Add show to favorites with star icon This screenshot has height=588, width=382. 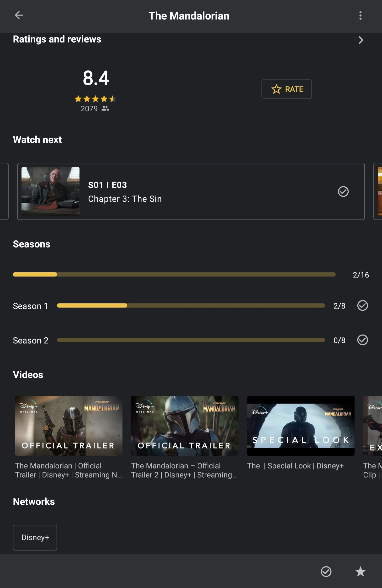(360, 572)
